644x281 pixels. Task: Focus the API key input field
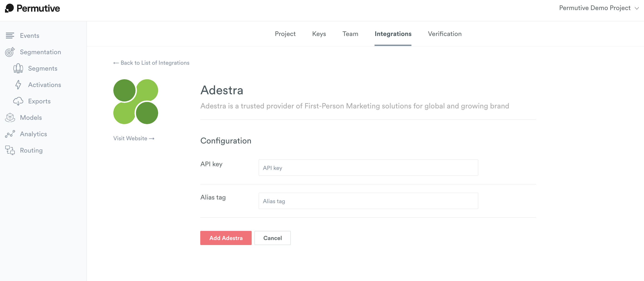pyautogui.click(x=368, y=167)
